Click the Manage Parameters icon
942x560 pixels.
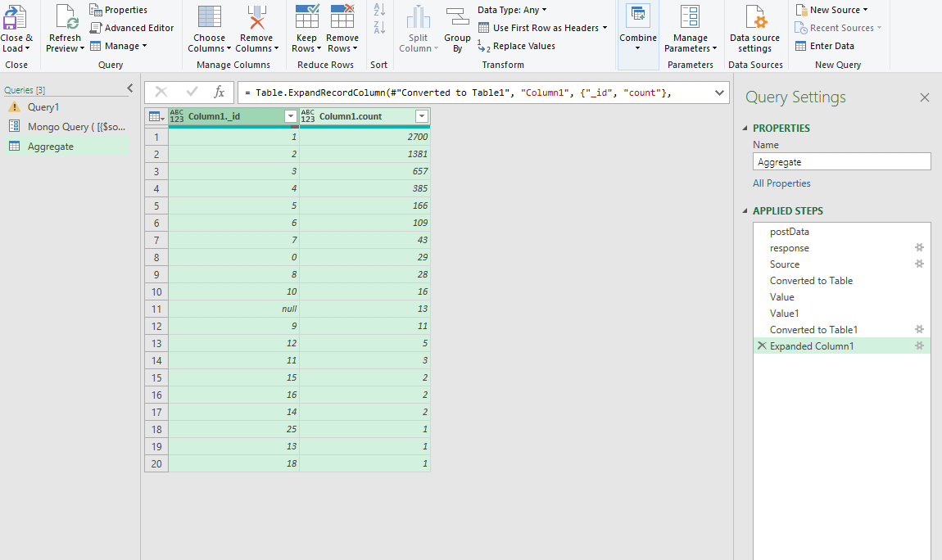click(690, 17)
